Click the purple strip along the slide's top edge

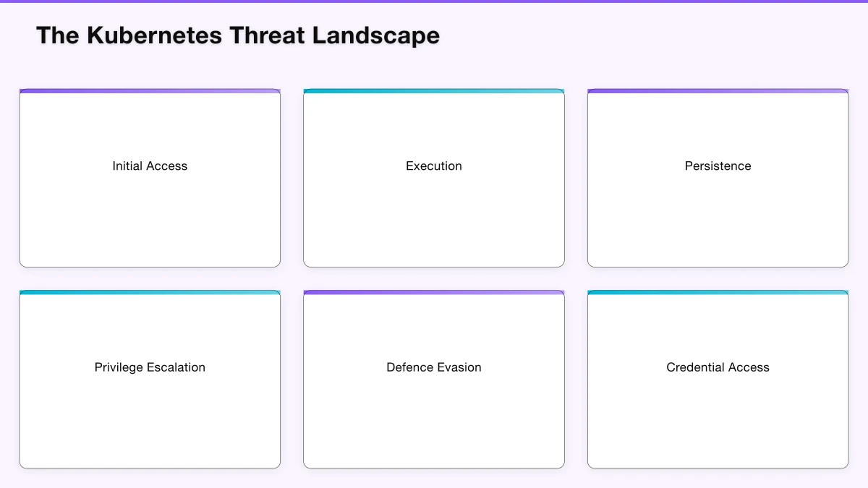(x=434, y=1)
